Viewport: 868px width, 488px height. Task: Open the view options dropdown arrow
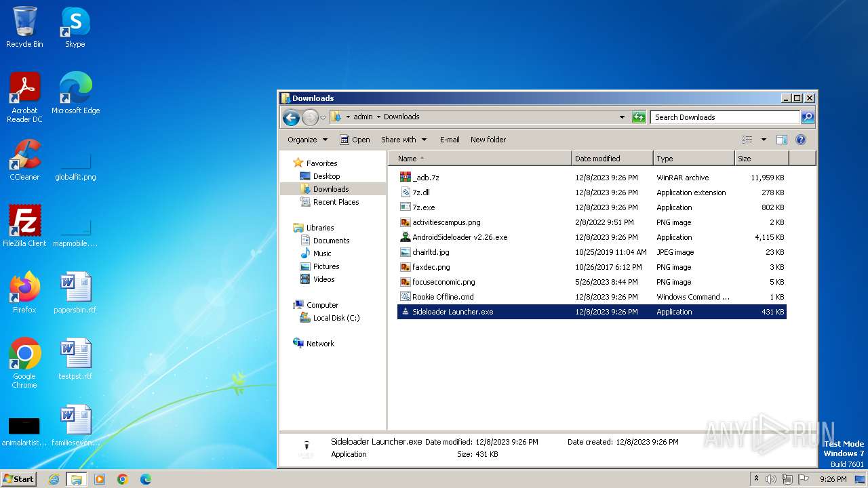click(764, 140)
